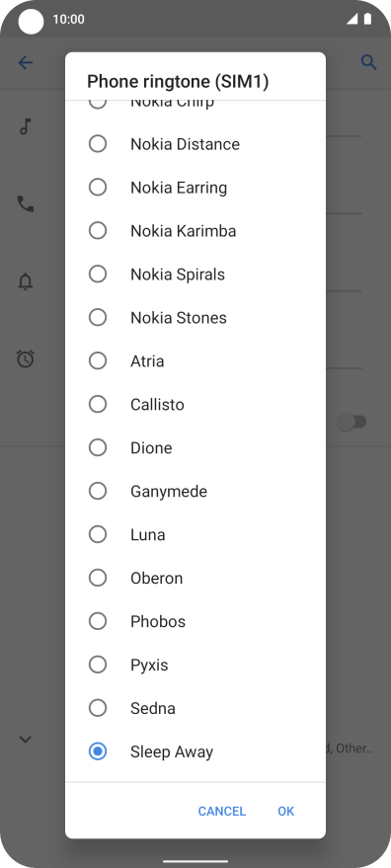Choose the Nokia Karimba list entry
This screenshot has width=391, height=868.
point(195,231)
